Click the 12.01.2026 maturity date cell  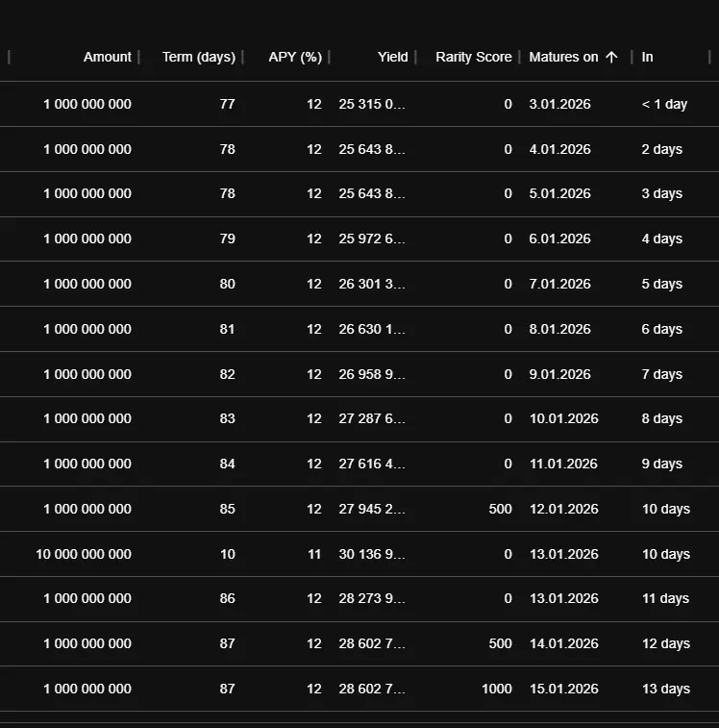click(564, 509)
